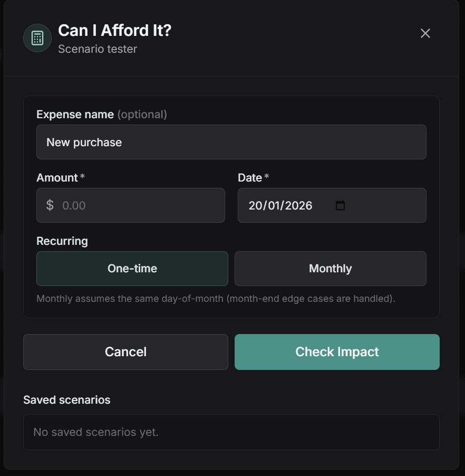Click the dollar sign in the Amount field
This screenshot has height=476, width=465.
coord(50,205)
